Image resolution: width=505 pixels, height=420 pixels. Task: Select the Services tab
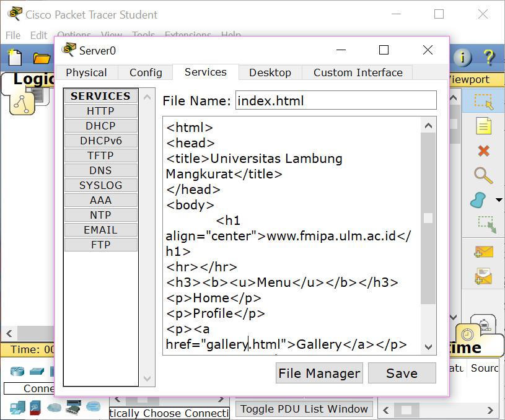point(206,72)
